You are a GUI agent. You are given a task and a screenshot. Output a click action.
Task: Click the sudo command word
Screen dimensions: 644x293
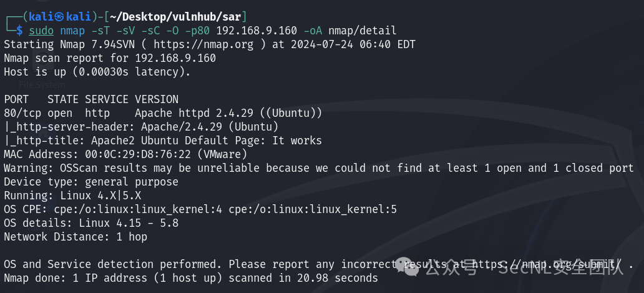tap(41, 31)
